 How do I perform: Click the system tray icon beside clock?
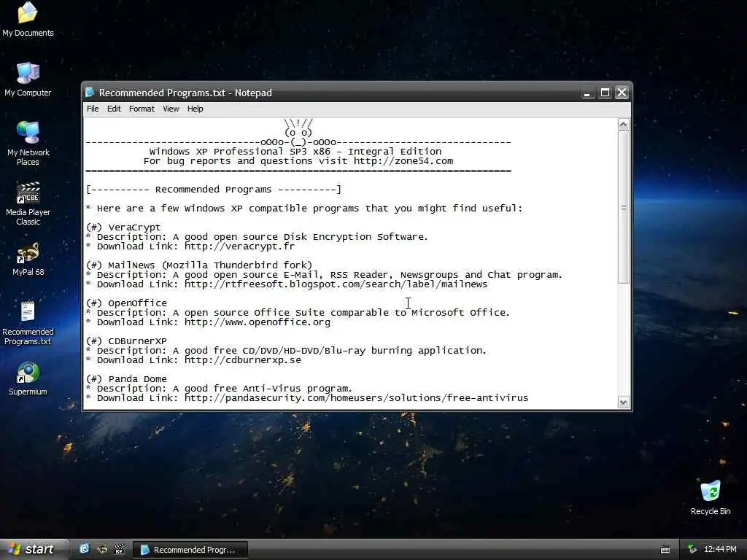(692, 549)
